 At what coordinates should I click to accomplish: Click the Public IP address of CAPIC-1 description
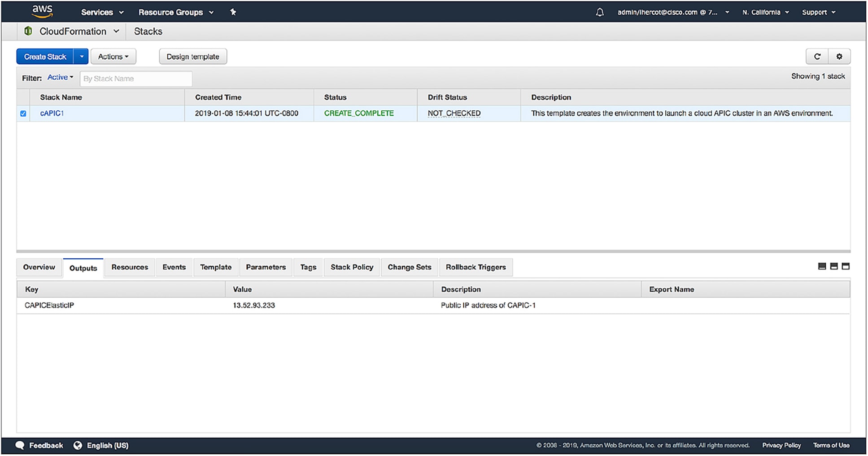pyautogui.click(x=488, y=305)
